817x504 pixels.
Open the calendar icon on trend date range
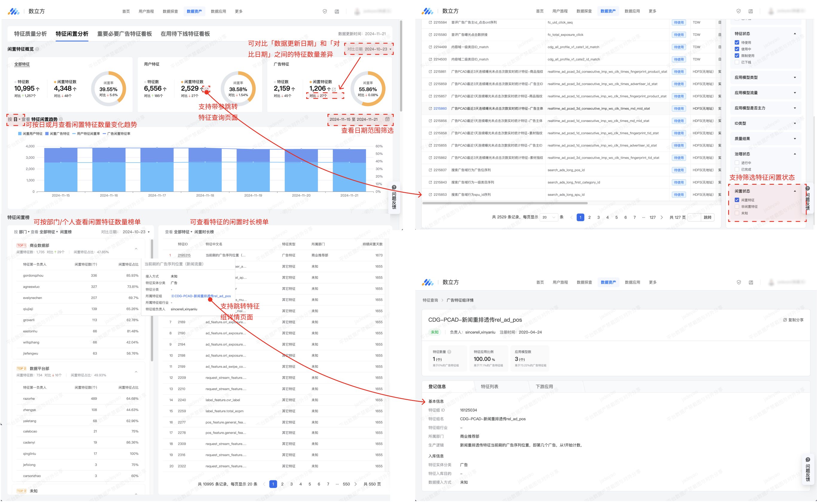(387, 119)
